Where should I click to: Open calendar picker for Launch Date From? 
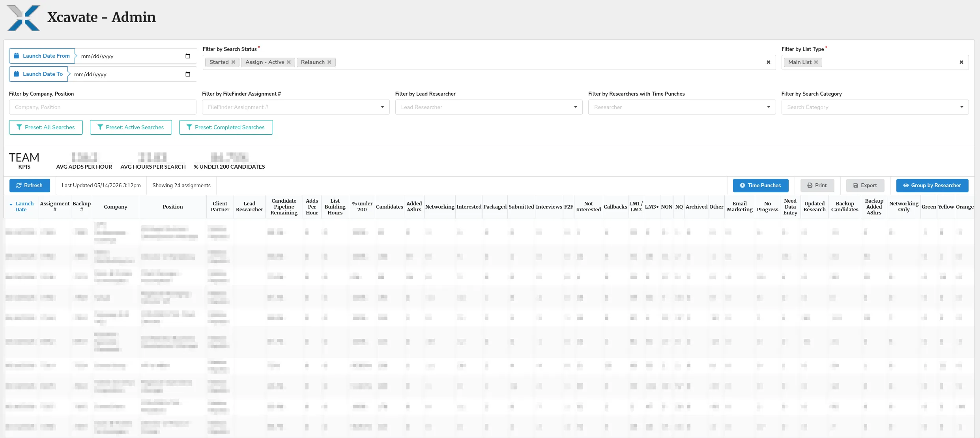[x=188, y=56]
